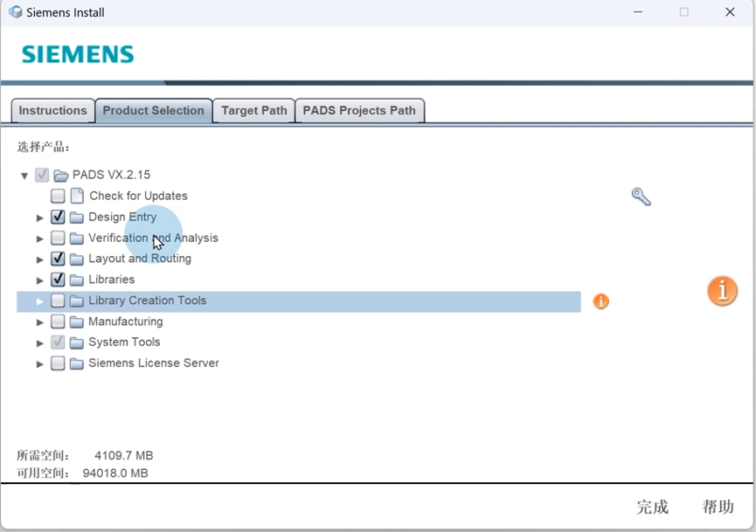Check the Library Creation Tools checkbox
756x532 pixels.
point(58,301)
